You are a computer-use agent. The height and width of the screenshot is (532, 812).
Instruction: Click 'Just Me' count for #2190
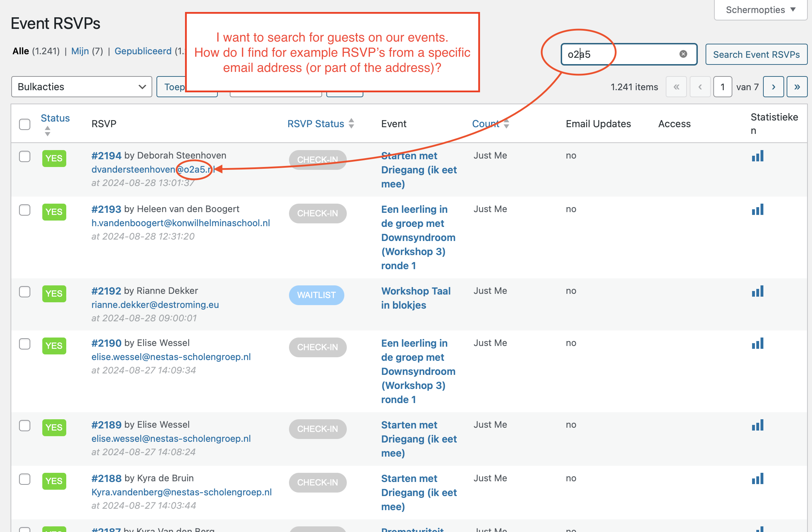click(x=490, y=343)
